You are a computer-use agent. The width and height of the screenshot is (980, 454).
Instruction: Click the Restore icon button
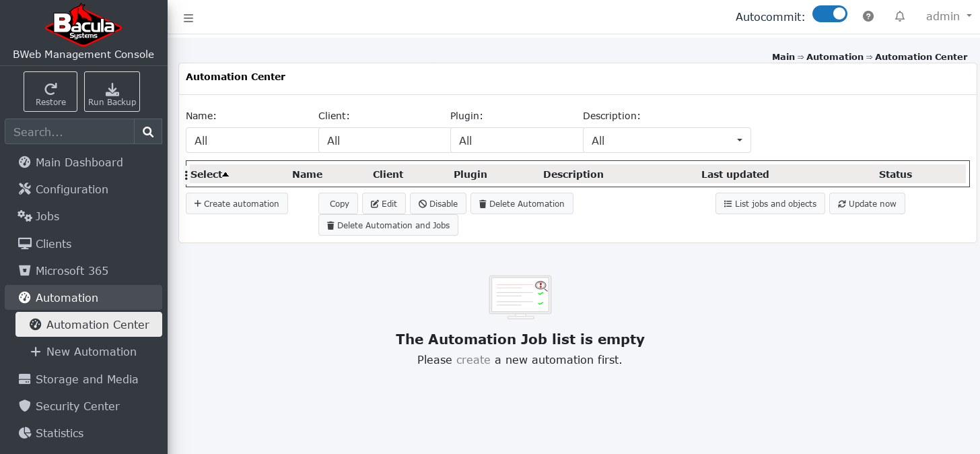[50, 92]
